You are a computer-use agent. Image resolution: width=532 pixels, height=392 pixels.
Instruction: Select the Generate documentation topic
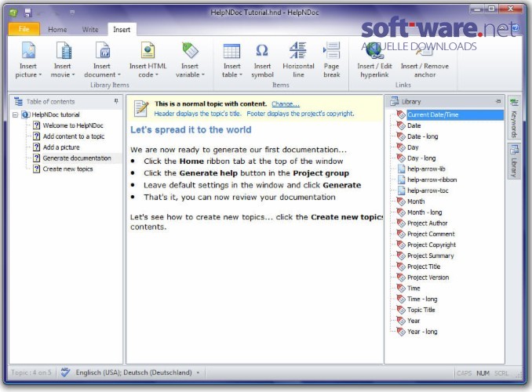point(77,158)
